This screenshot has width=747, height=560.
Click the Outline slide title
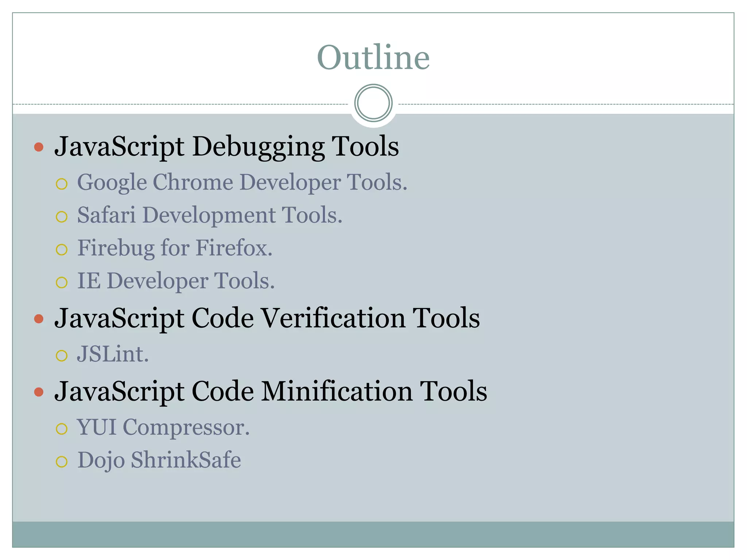(x=373, y=57)
